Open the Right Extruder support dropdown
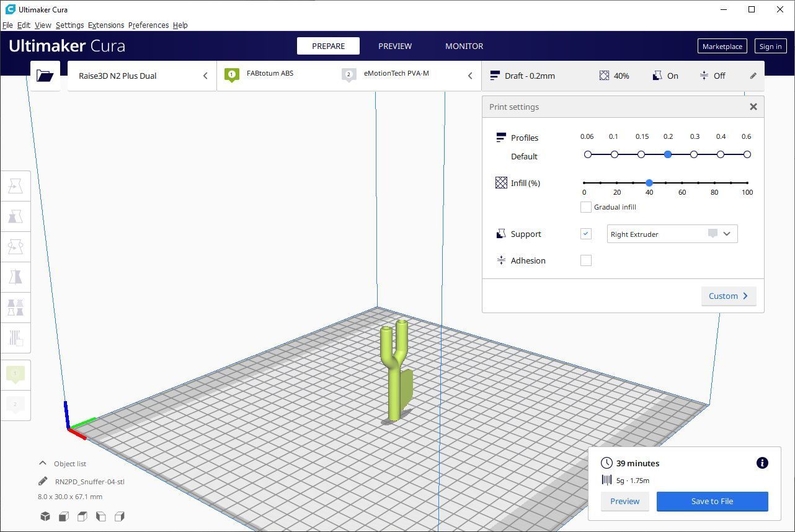795x532 pixels. coord(672,234)
